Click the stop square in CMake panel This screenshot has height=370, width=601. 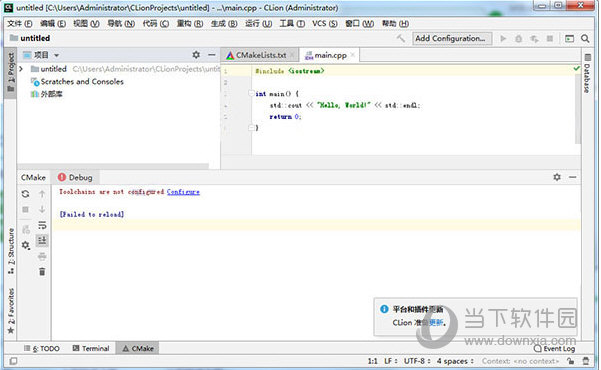click(25, 209)
